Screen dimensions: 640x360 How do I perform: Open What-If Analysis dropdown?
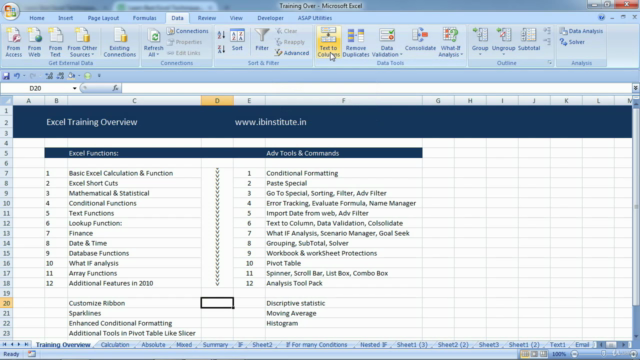coord(450,42)
